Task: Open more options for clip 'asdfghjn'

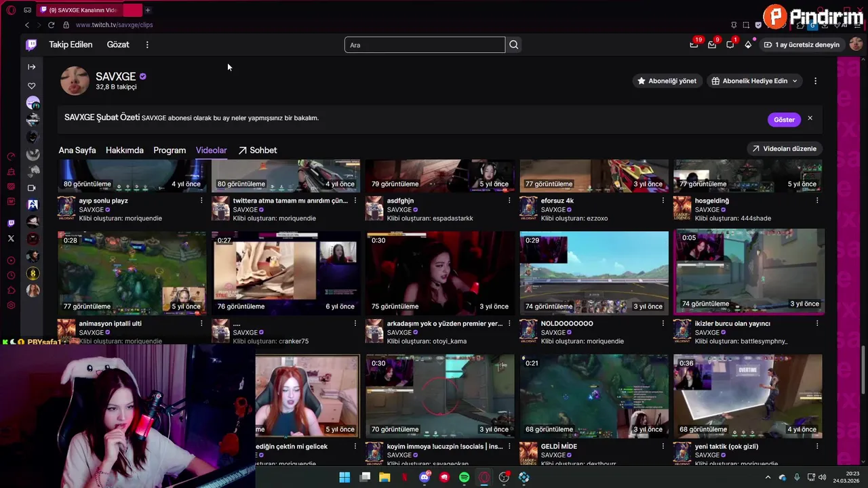Action: coord(509,201)
